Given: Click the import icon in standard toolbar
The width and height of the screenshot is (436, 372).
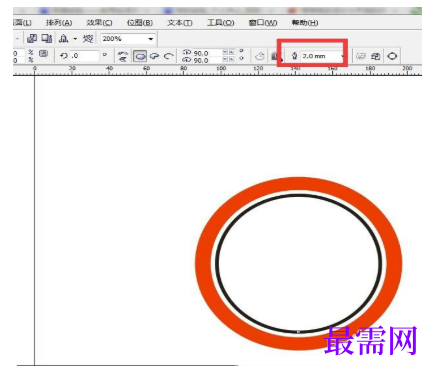Looking at the screenshot, I should (32, 39).
